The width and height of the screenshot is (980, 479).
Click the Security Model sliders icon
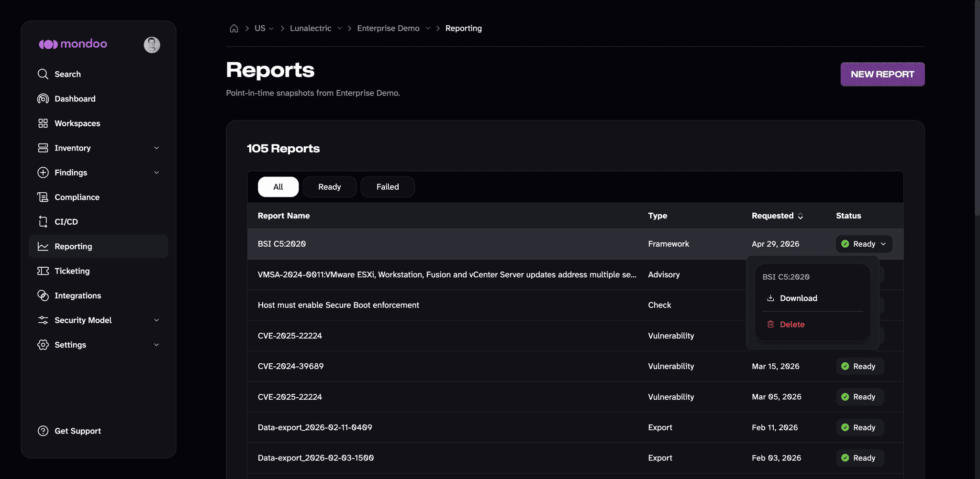click(43, 320)
